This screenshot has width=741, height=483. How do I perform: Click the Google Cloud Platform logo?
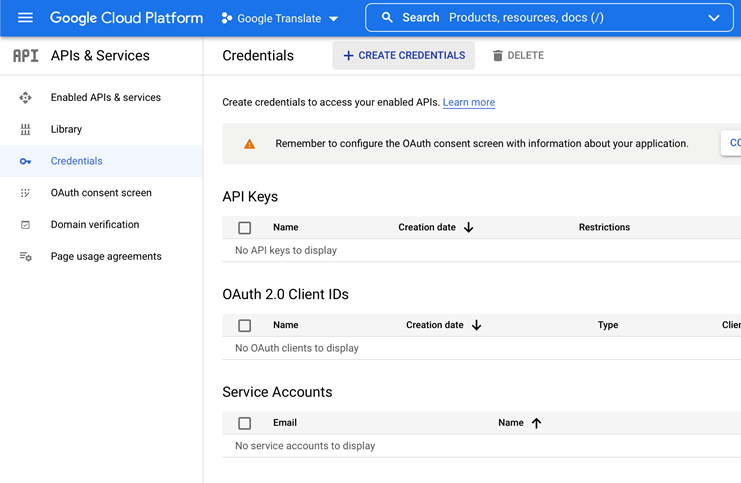pyautogui.click(x=126, y=18)
